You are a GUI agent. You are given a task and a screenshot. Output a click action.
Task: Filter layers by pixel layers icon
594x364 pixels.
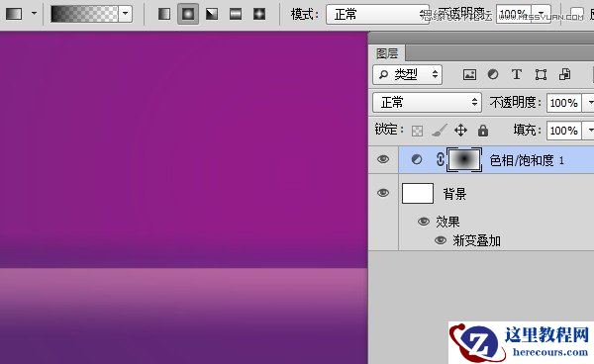pyautogui.click(x=469, y=74)
